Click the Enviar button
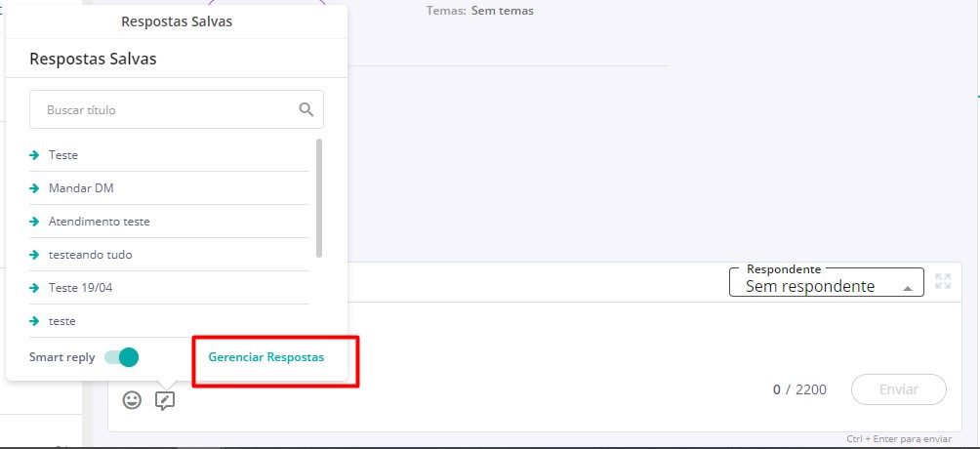Image resolution: width=980 pixels, height=449 pixels. point(899,389)
